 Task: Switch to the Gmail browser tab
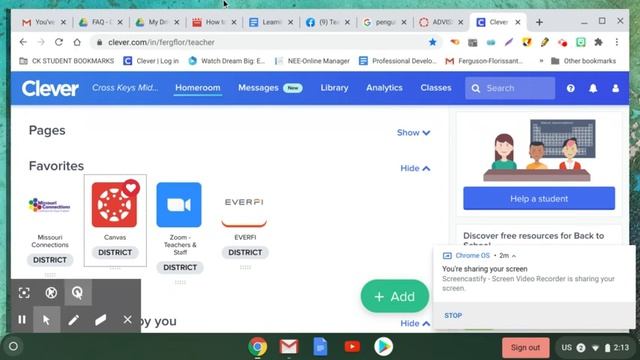(44, 22)
